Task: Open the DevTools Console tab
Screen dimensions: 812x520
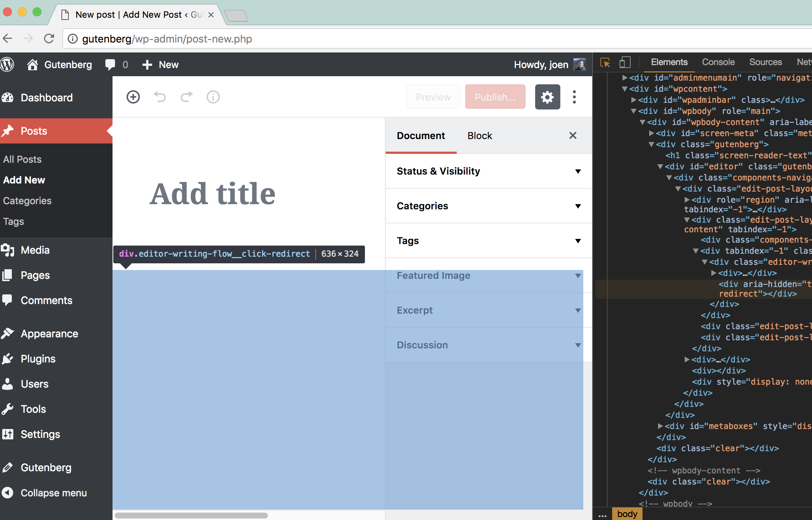Action: point(718,63)
